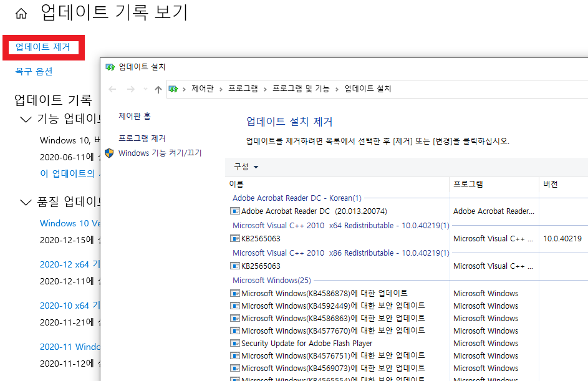Click KB2565063 icon under x64 Redistributable
The height and width of the screenshot is (381, 588).
coord(234,238)
